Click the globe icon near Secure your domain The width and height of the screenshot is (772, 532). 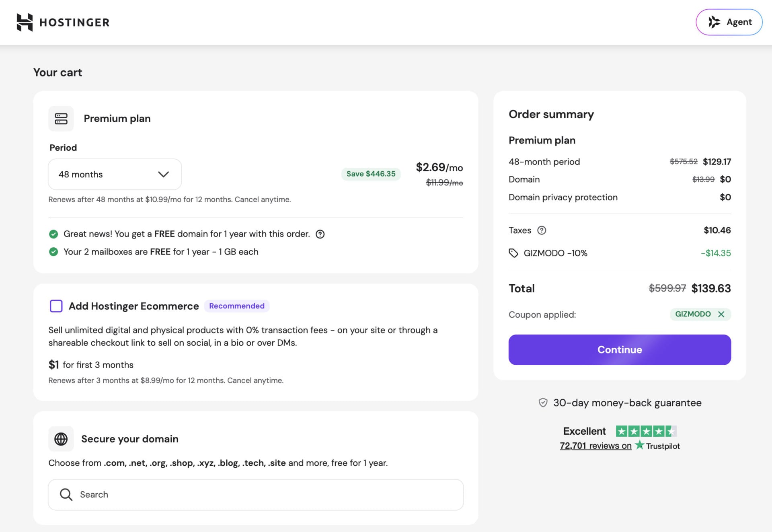pyautogui.click(x=61, y=439)
